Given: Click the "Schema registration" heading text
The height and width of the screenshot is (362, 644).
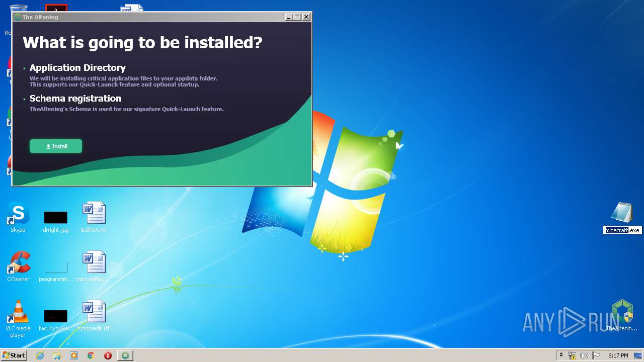Looking at the screenshot, I should click(x=75, y=98).
